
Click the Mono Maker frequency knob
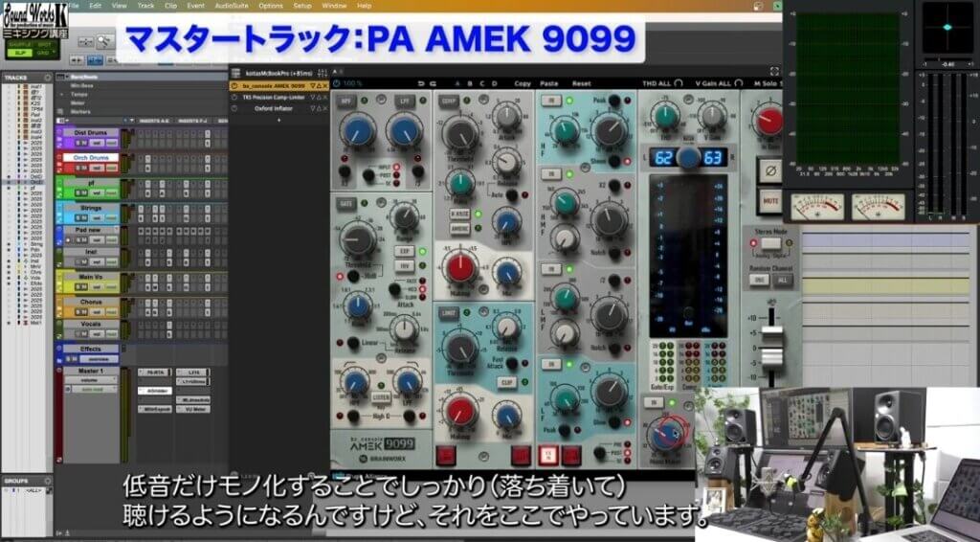[665, 434]
